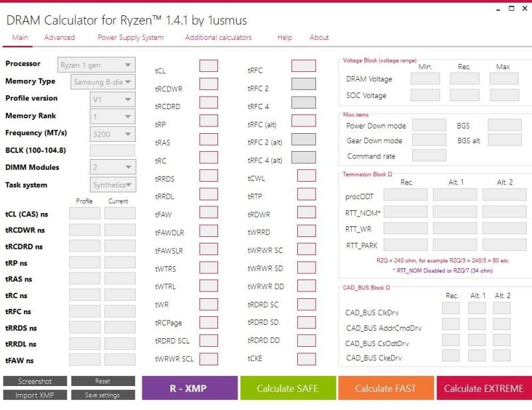Open the About tab
The width and height of the screenshot is (532, 410).
point(319,37)
